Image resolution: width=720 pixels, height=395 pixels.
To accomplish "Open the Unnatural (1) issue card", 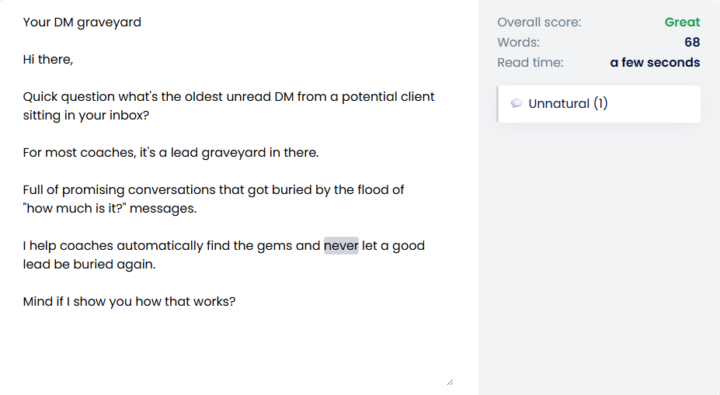I will [x=599, y=104].
